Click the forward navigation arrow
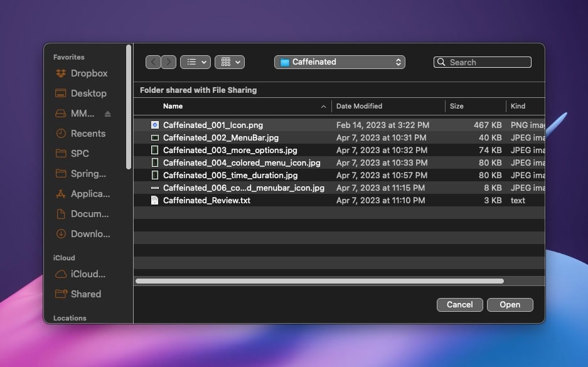 [x=169, y=62]
